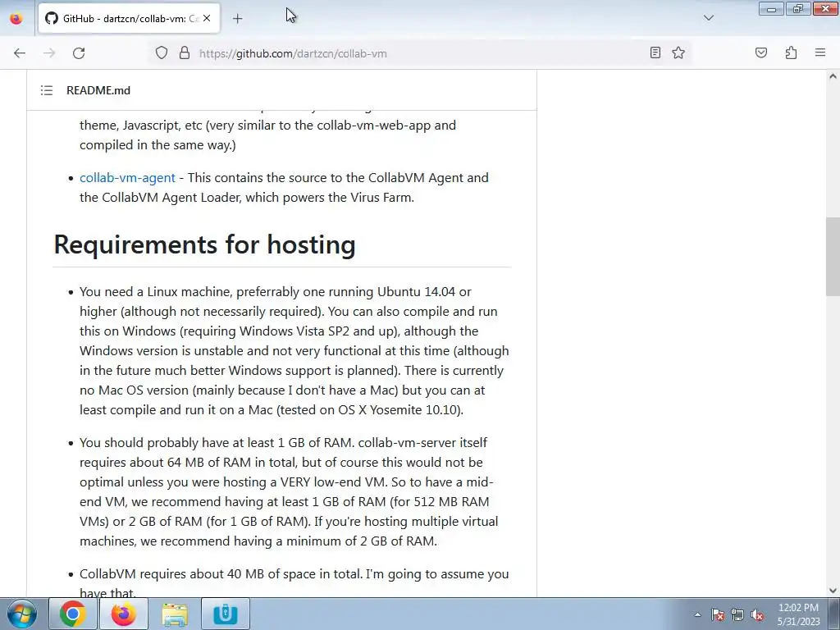The image size is (840, 630).
Task: Open the Action Center flag icon
Action: pyautogui.click(x=718, y=614)
